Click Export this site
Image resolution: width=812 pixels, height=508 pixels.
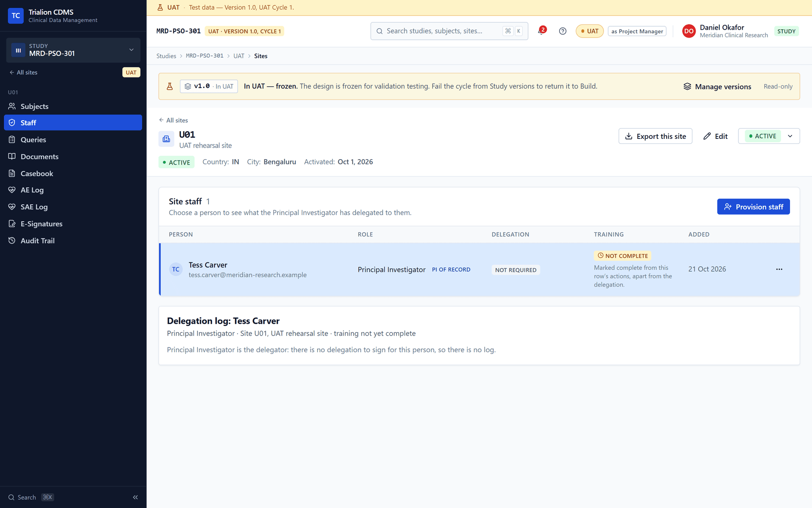pyautogui.click(x=655, y=136)
